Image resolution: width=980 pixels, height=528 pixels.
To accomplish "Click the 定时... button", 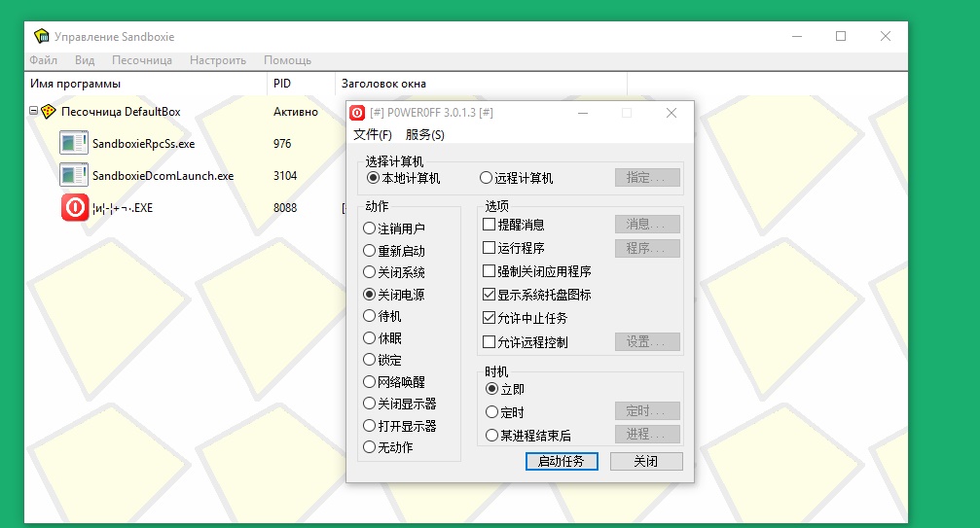I will (x=647, y=410).
